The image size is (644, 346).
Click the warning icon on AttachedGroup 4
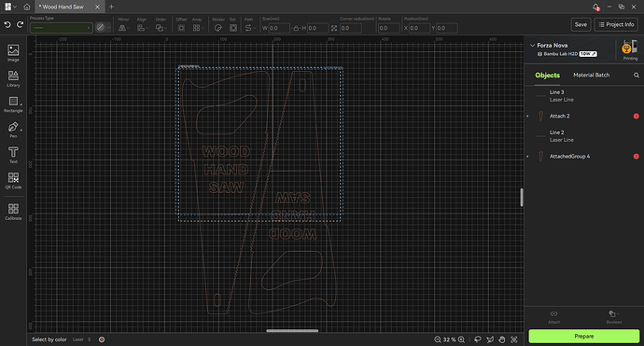coord(637,157)
